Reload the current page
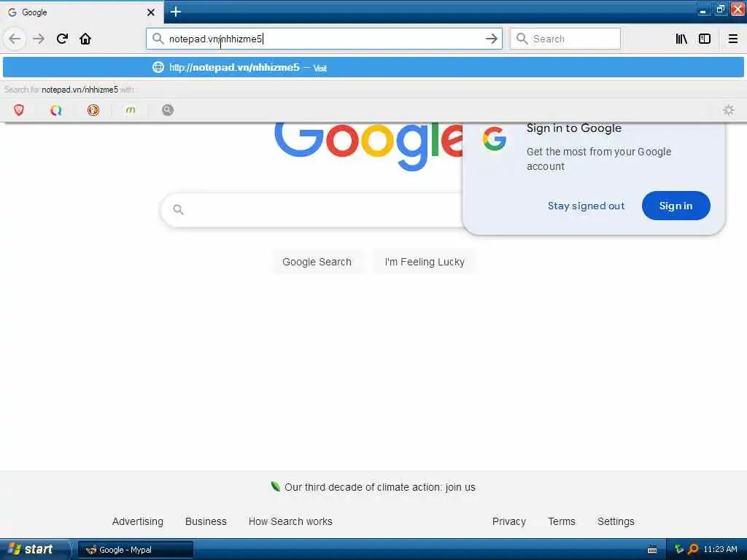This screenshot has height=560, width=747. [x=63, y=39]
